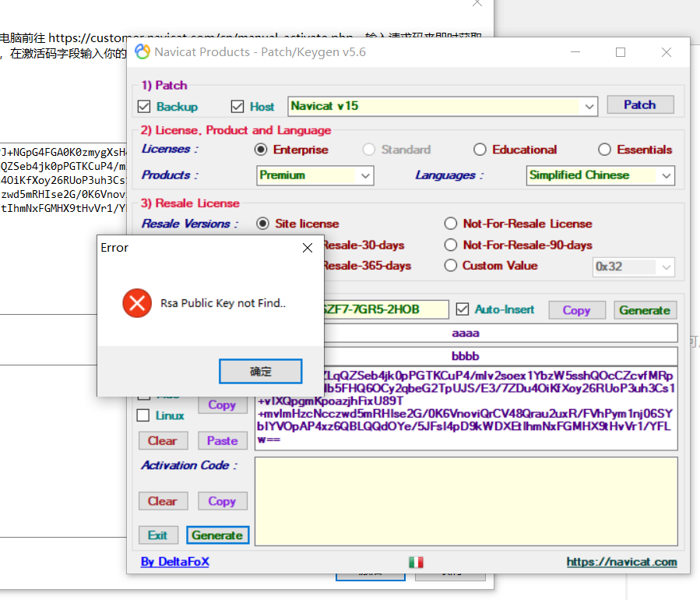Image resolution: width=700 pixels, height=600 pixels.
Task: Copy the request code
Action: pyautogui.click(x=222, y=404)
